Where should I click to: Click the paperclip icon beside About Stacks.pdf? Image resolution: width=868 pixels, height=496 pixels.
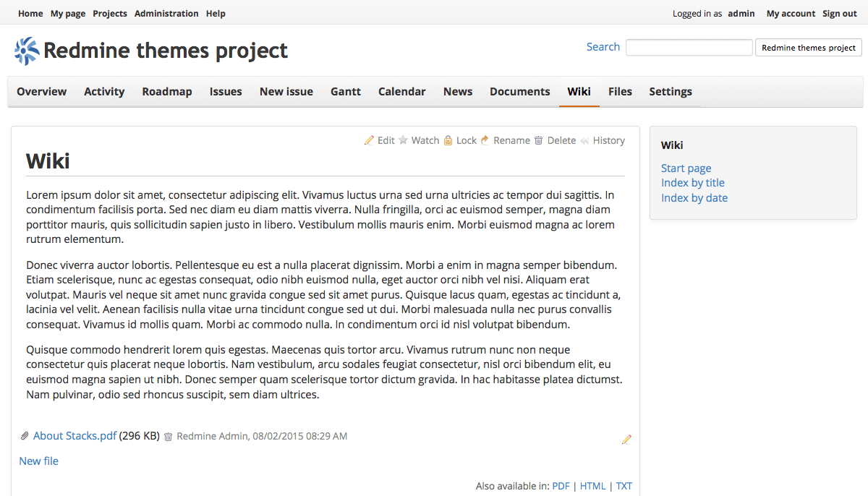tap(25, 436)
